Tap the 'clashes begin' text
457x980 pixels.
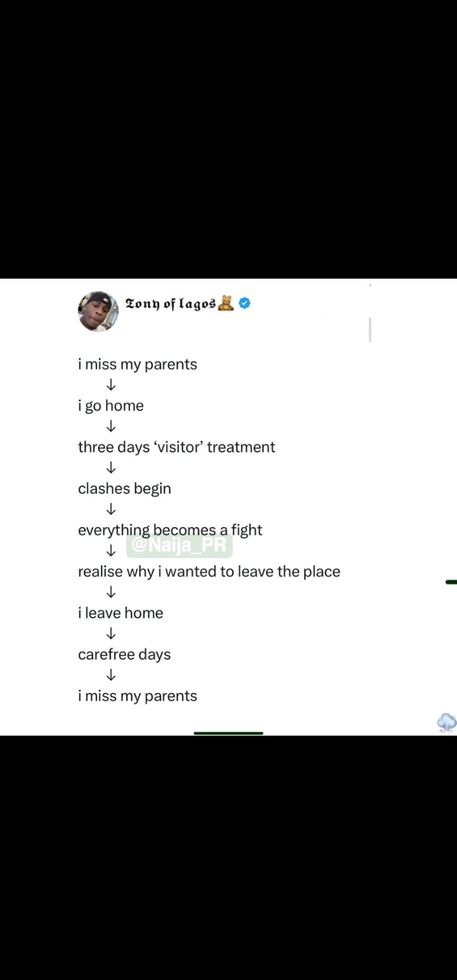[x=124, y=489]
